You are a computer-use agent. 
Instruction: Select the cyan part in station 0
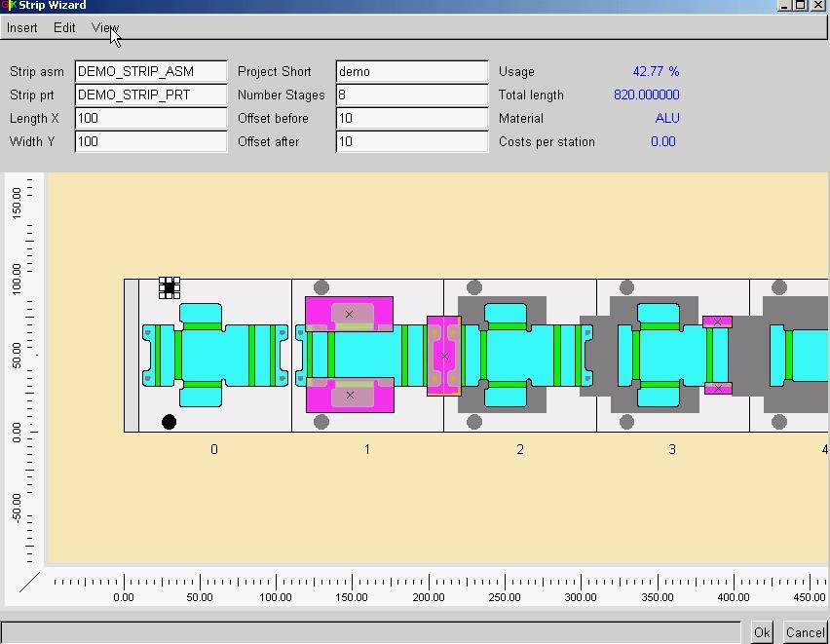point(215,355)
